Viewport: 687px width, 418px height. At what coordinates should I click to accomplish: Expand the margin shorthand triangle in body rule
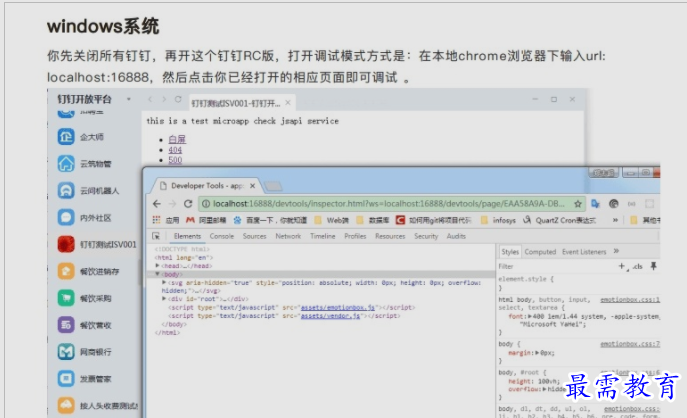(x=537, y=352)
